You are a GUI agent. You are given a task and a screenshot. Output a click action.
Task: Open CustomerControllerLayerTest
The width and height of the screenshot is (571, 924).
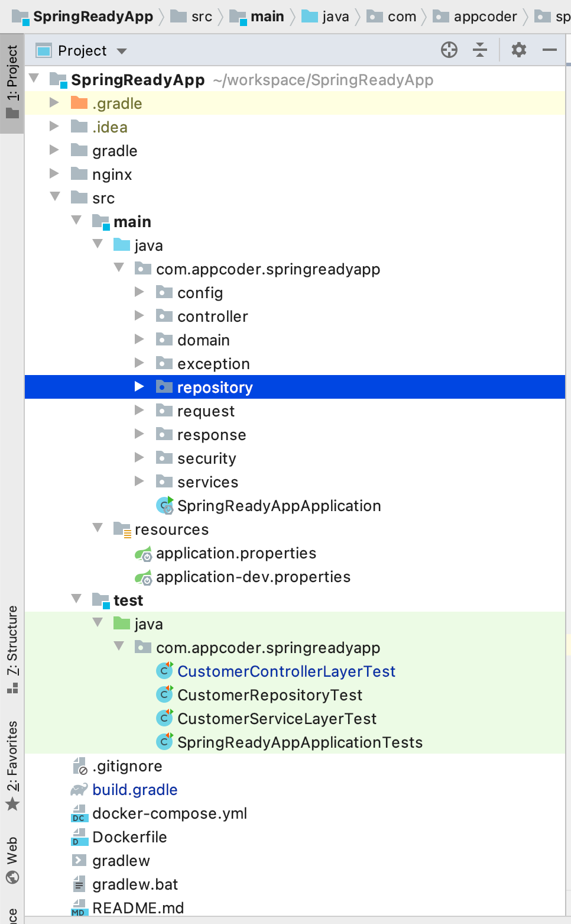pos(286,671)
